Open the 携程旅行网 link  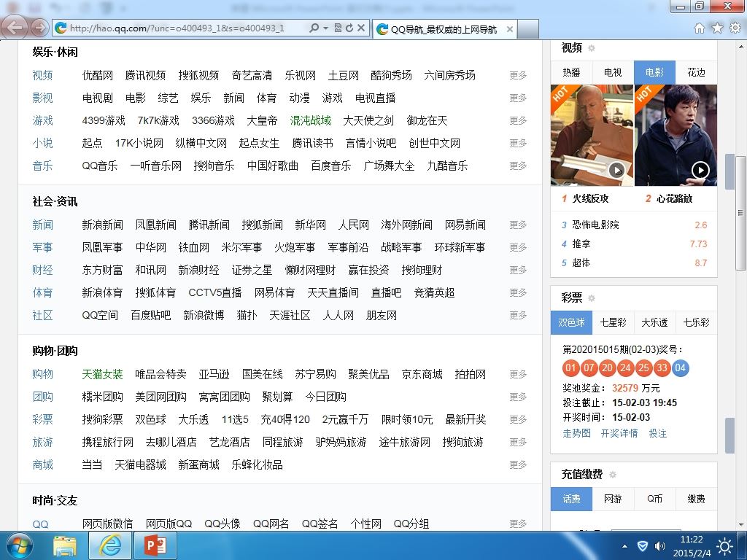pyautogui.click(x=108, y=442)
